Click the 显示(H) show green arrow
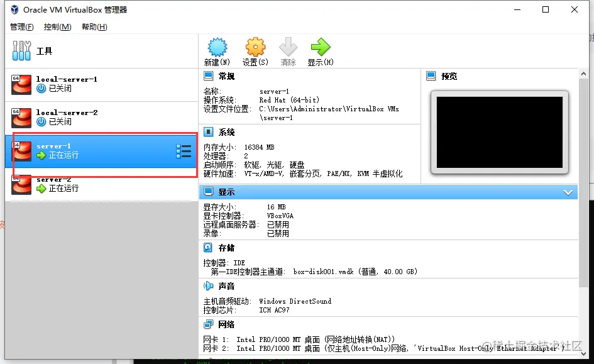Screen dimensions: 594x364 click(x=321, y=47)
